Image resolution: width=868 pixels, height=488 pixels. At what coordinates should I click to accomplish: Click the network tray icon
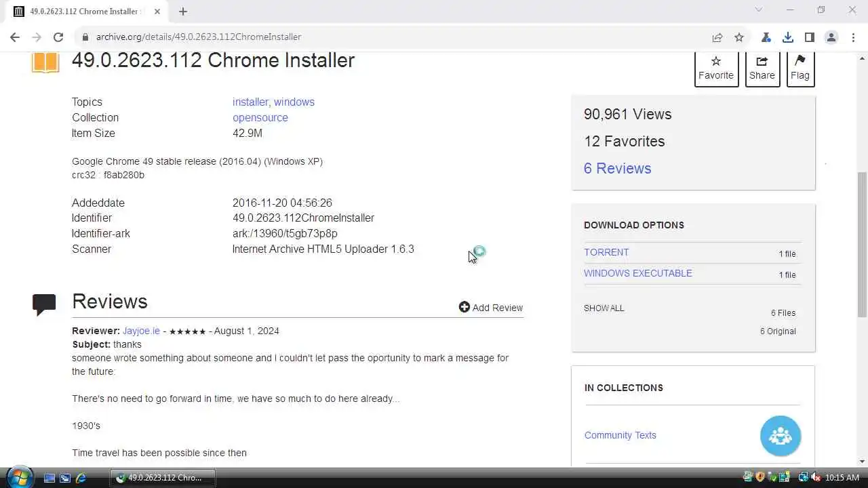click(x=803, y=478)
